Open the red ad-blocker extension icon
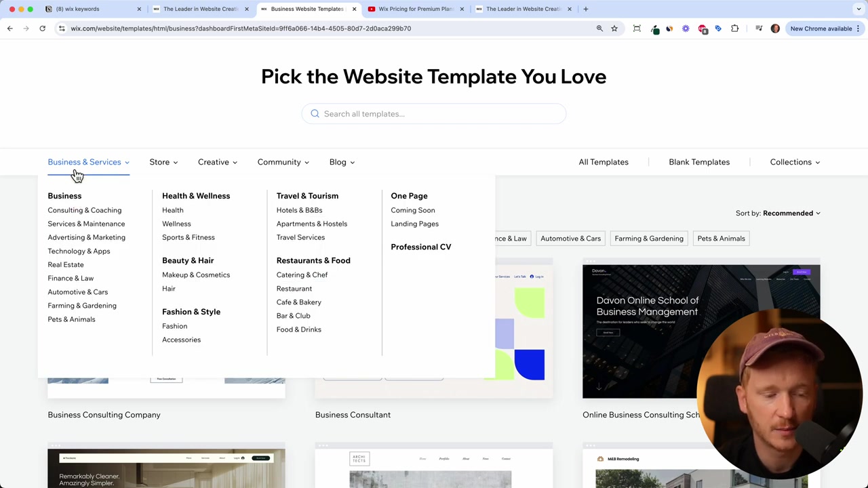868x488 pixels. pyautogui.click(x=703, y=28)
